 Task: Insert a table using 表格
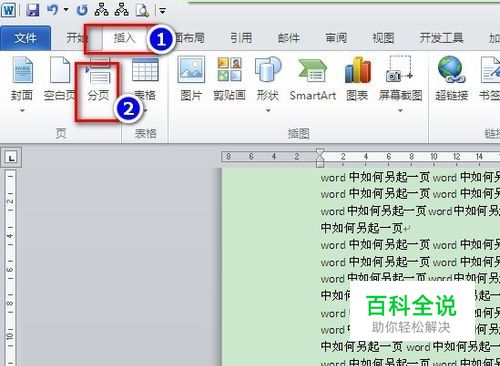coord(145,79)
